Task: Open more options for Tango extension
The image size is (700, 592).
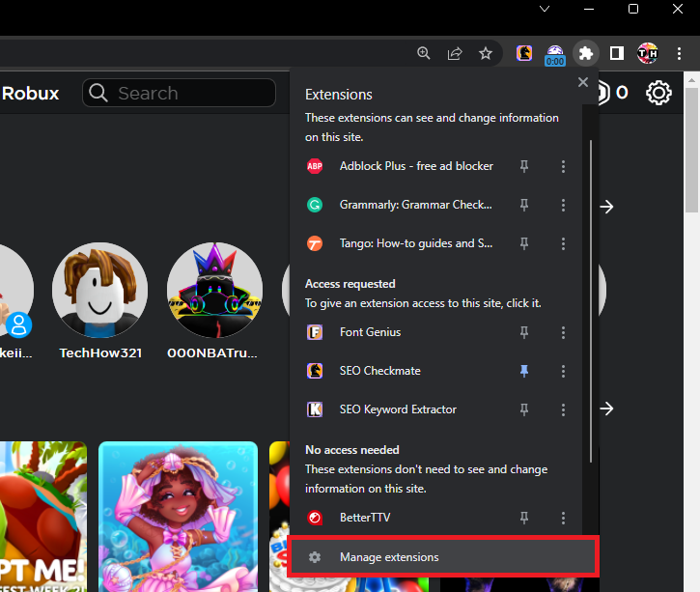Action: [563, 243]
